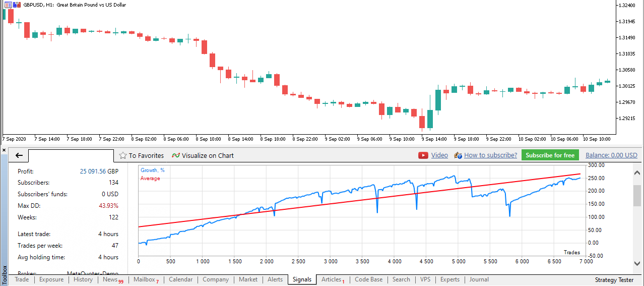Open the VPS tab
The width and height of the screenshot is (644, 286).
[x=425, y=279]
